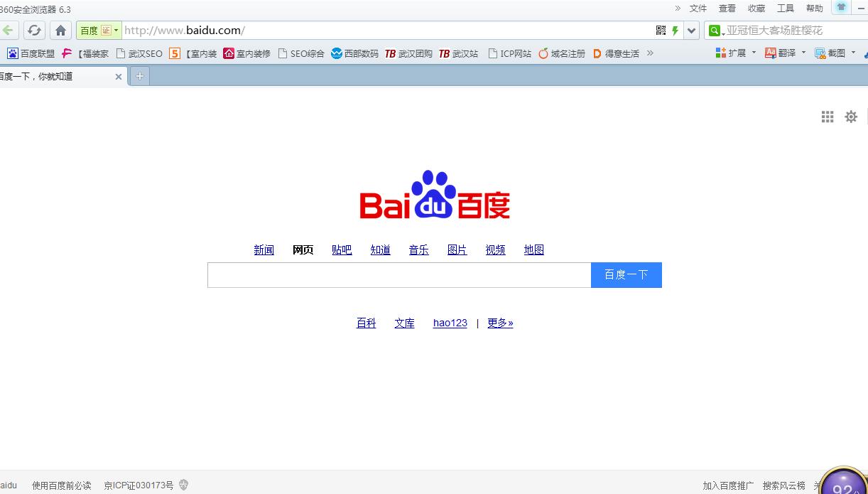Open the 百度联盟 bookmark
868x494 pixels.
click(31, 53)
